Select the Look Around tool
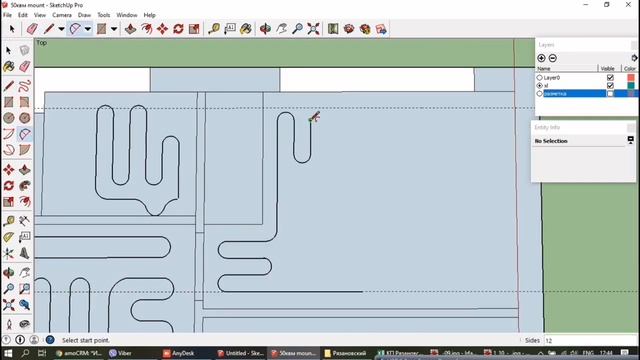Image resolution: width=640 pixels, height=360 pixels. pos(24,324)
